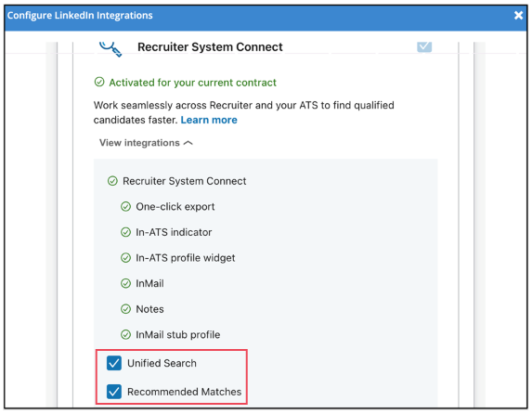Select the In-ATS profile widget text
Image resolution: width=532 pixels, height=414 pixels.
click(x=186, y=258)
